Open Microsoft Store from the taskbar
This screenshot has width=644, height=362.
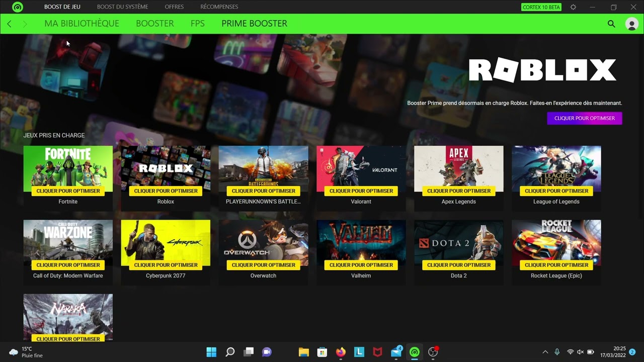322,352
